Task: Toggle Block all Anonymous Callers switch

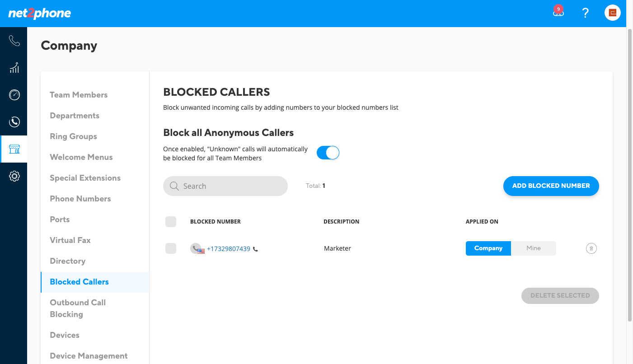Action: (328, 153)
